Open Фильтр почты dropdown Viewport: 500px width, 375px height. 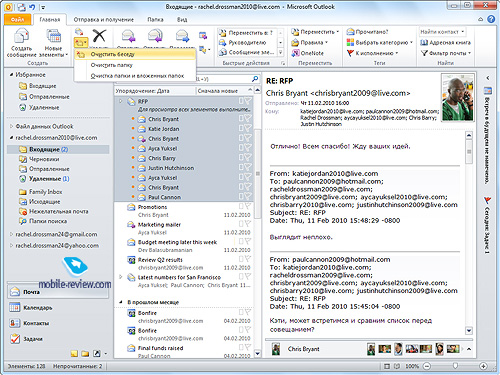coord(446,53)
